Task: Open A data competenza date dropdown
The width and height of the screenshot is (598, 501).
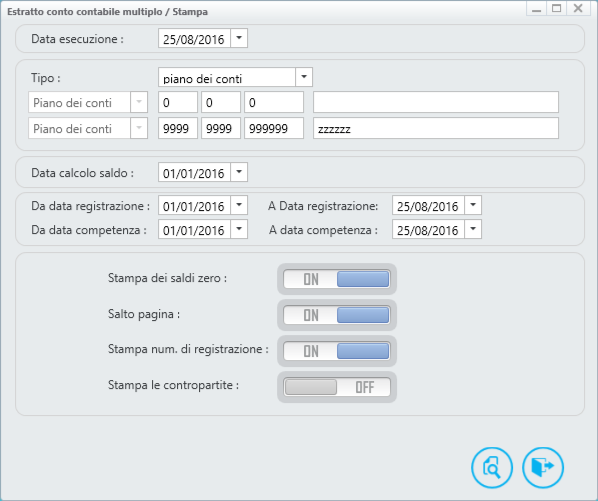Action: (473, 229)
